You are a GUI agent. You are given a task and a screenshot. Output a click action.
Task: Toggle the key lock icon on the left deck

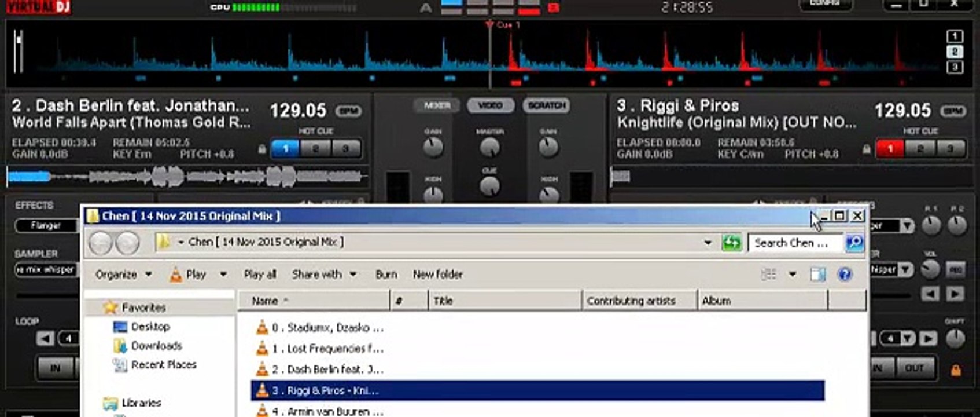click(262, 149)
